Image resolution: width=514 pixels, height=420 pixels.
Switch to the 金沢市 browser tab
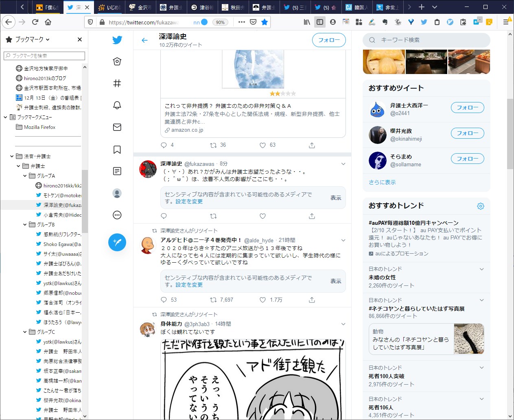(140, 7)
